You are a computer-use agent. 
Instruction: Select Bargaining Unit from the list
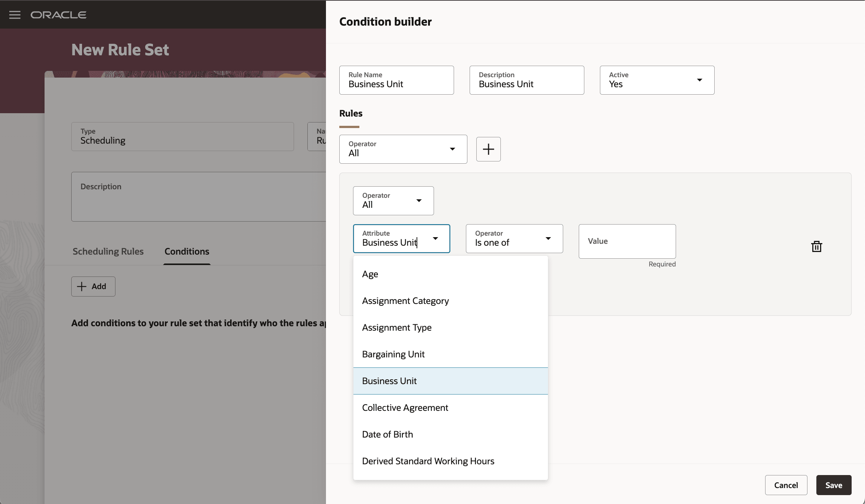click(393, 354)
